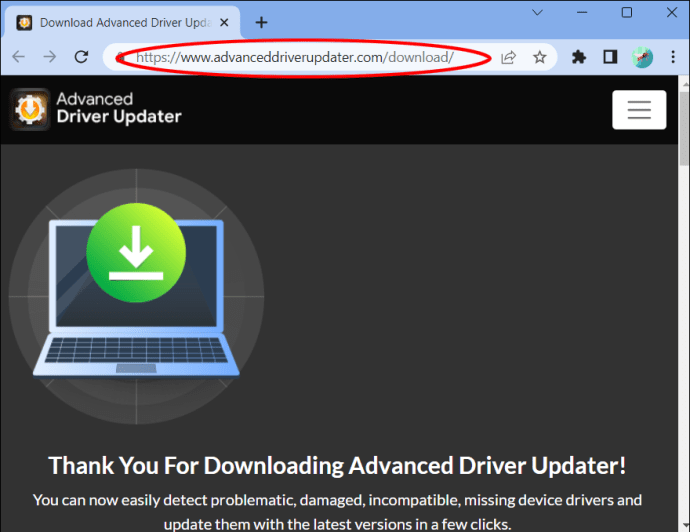
Task: Open the profile avatar menu
Action: [x=642, y=57]
